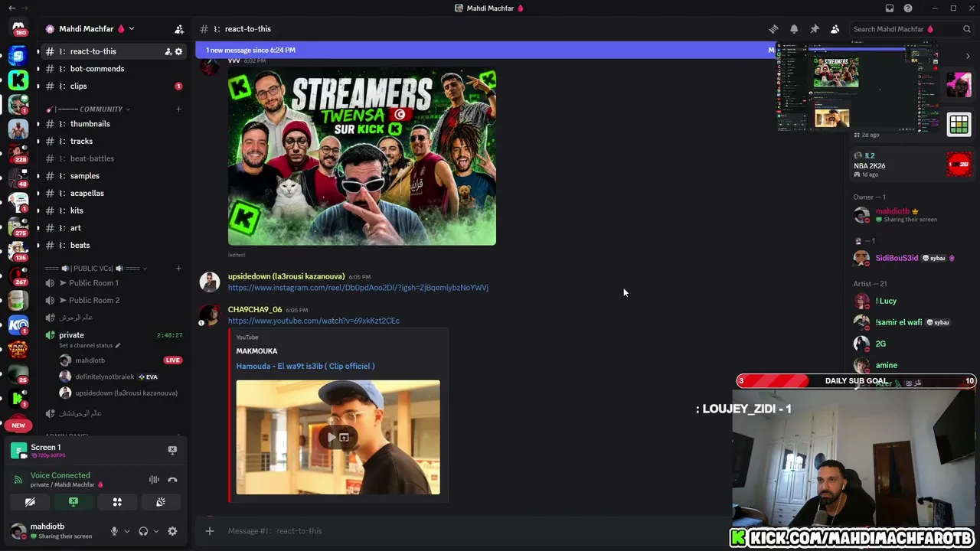
Task: Open the Streamers Twensa image
Action: [362, 157]
